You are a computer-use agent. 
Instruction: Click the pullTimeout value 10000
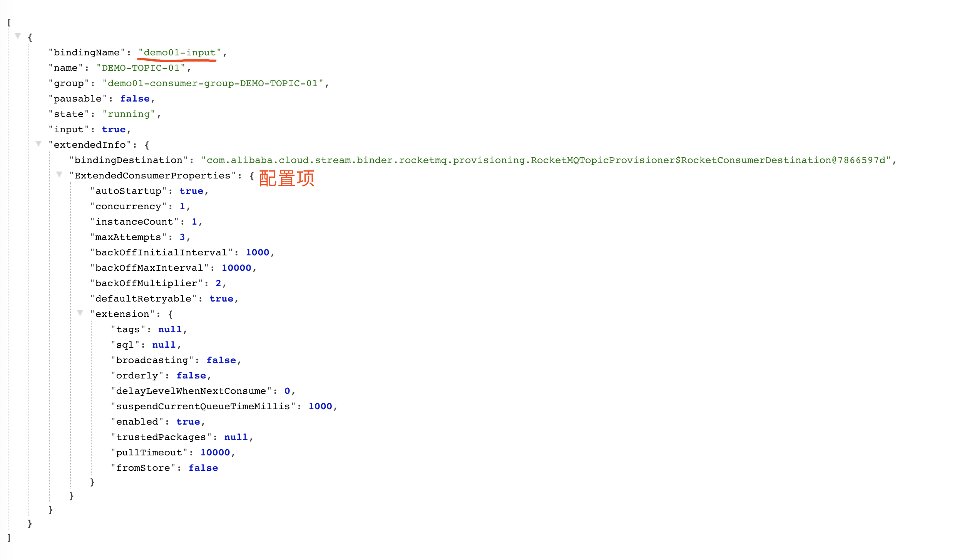click(x=215, y=453)
